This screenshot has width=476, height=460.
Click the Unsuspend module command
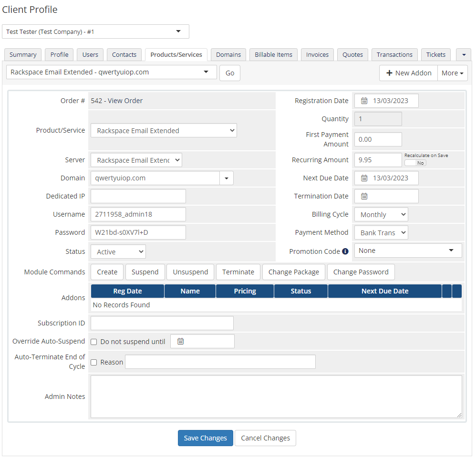[x=190, y=272]
